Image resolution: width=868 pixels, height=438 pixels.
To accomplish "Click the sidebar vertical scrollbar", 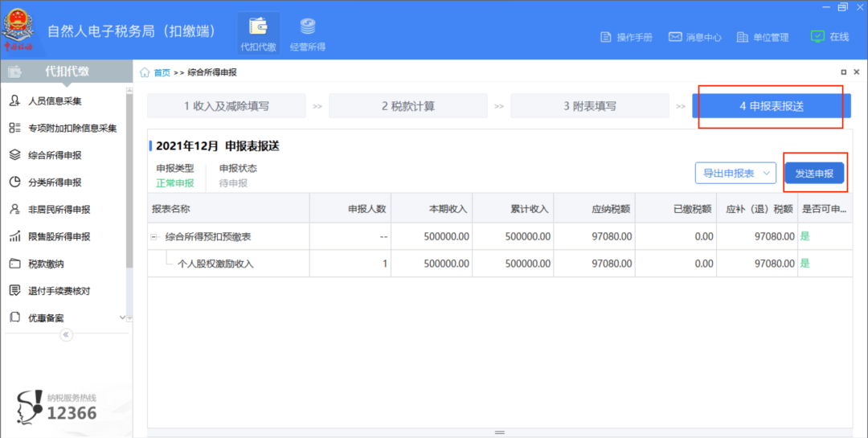I will tap(129, 182).
